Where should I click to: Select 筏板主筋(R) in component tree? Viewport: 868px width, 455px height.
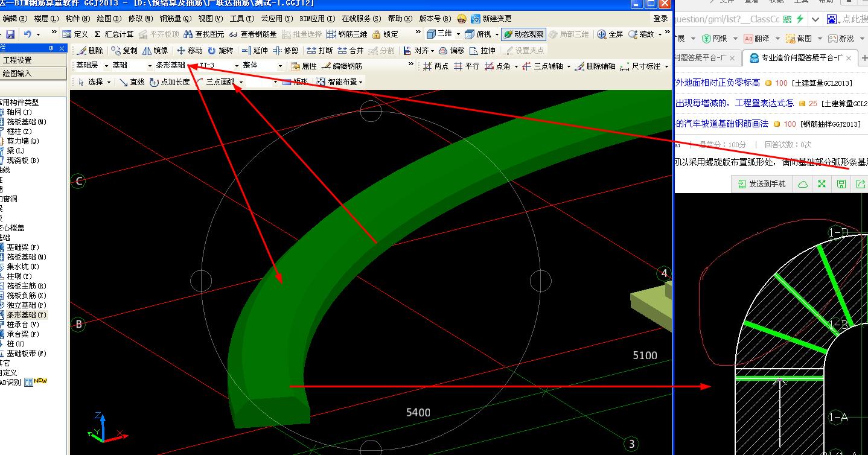[x=27, y=286]
